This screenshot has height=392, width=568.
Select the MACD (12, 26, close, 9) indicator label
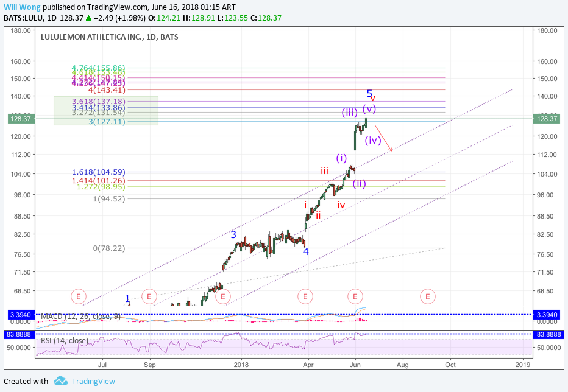pyautogui.click(x=80, y=317)
